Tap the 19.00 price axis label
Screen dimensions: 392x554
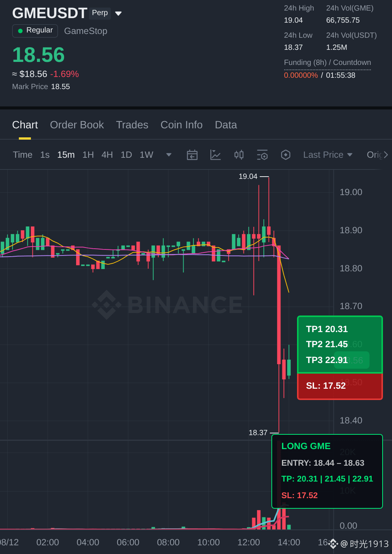pyautogui.click(x=351, y=192)
